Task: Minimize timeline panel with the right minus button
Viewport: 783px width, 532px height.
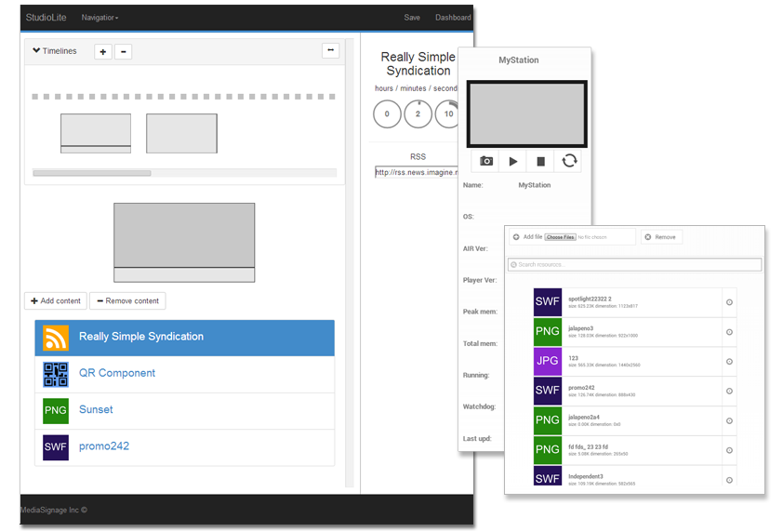Action: click(330, 51)
